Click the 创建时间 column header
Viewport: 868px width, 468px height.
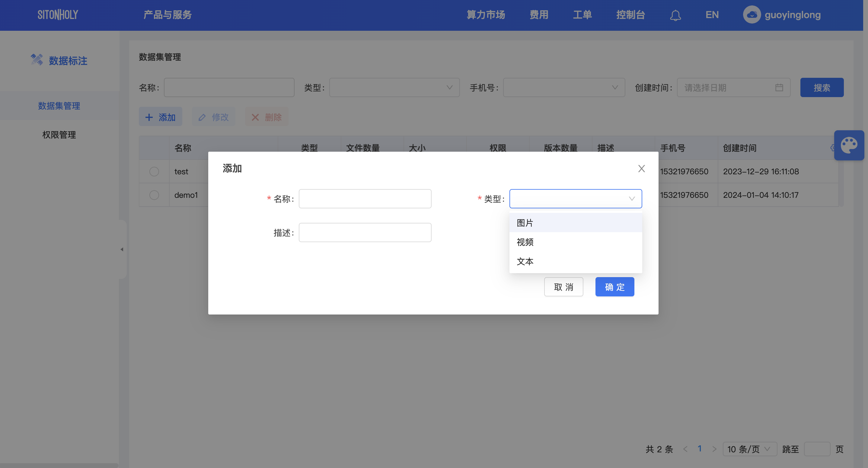tap(740, 148)
